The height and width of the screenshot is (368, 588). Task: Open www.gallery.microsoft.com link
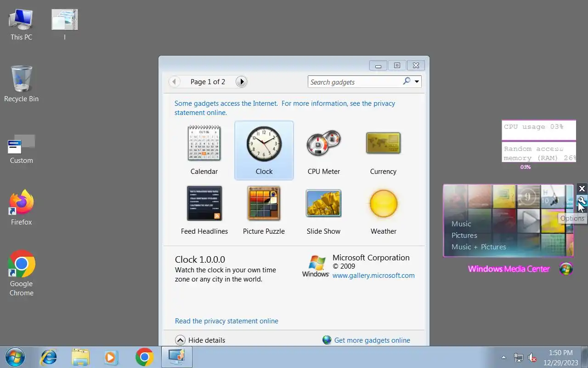point(373,276)
